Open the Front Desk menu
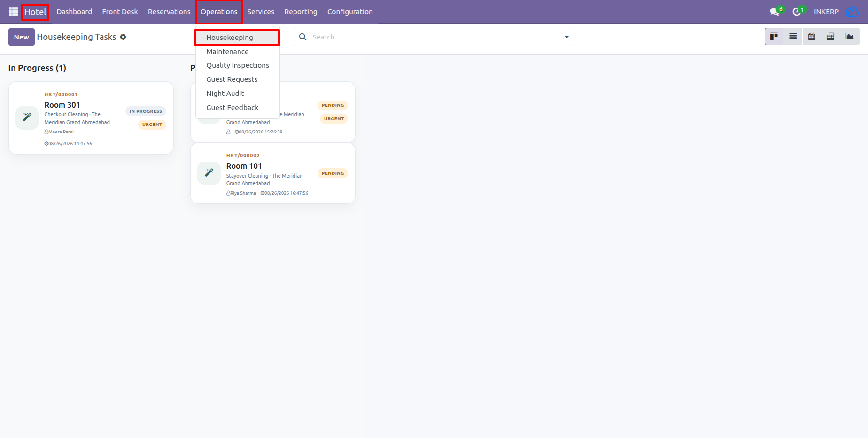This screenshot has height=438, width=868. tap(120, 12)
